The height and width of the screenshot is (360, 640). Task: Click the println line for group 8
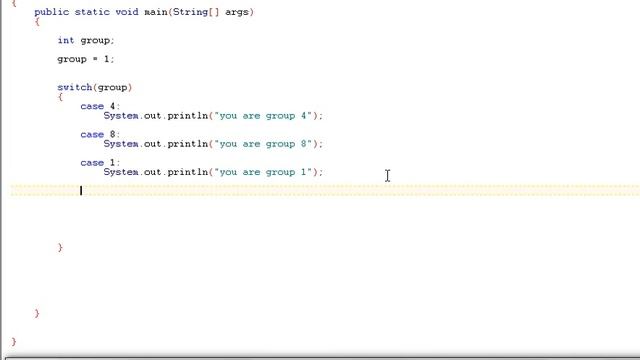click(213, 144)
